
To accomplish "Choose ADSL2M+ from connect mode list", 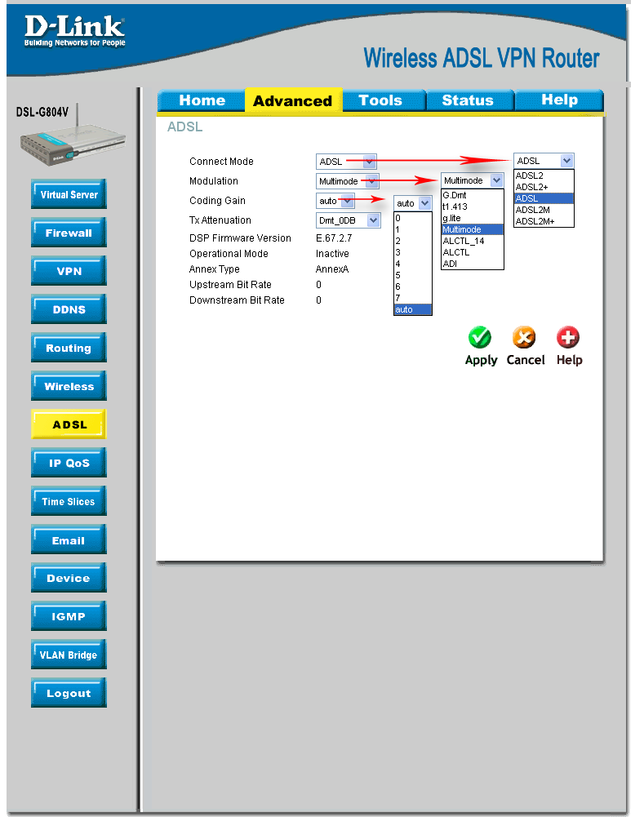I will pyautogui.click(x=544, y=221).
